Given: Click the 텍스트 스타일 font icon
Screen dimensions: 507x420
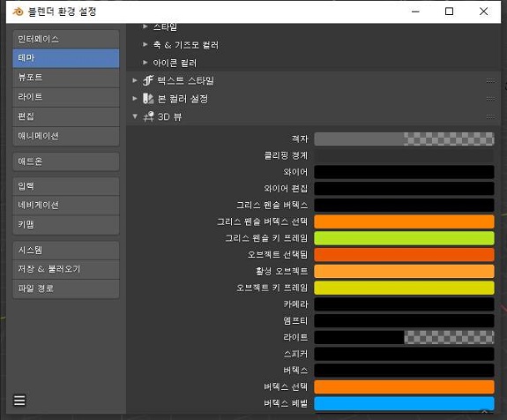Looking at the screenshot, I should point(148,80).
